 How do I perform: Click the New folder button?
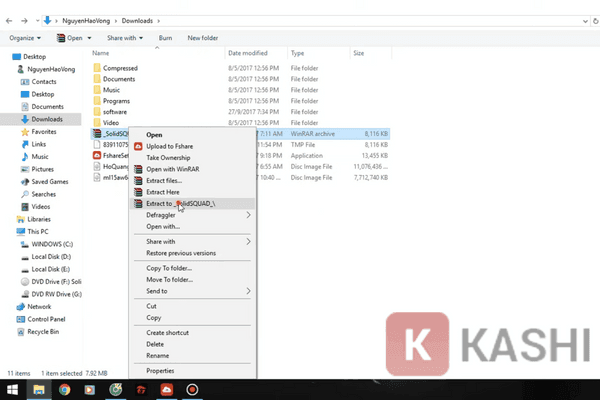[x=202, y=38]
